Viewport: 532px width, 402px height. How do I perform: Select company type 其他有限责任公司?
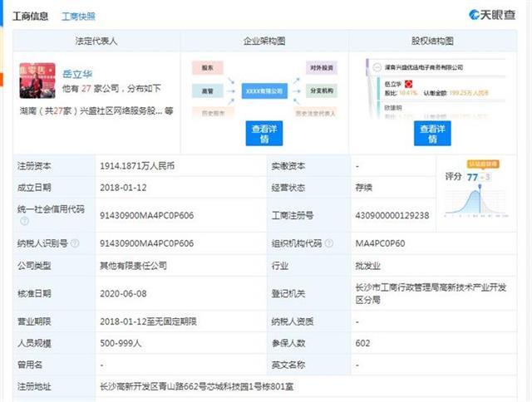click(133, 266)
